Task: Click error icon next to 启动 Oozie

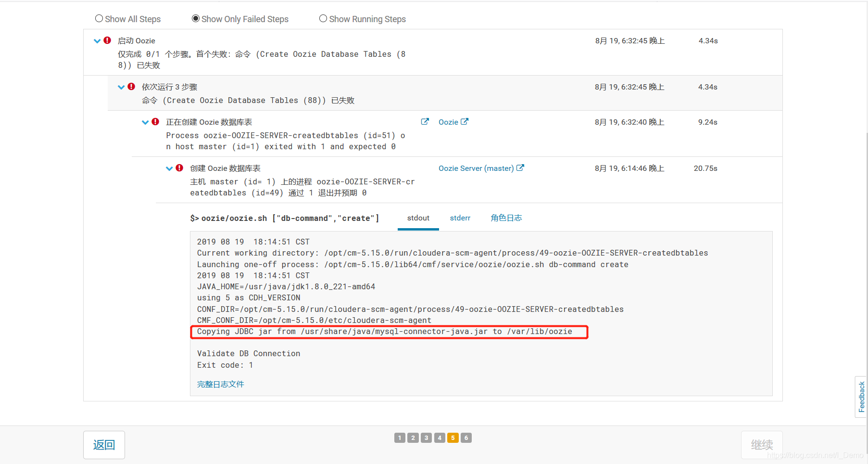Action: 107,40
